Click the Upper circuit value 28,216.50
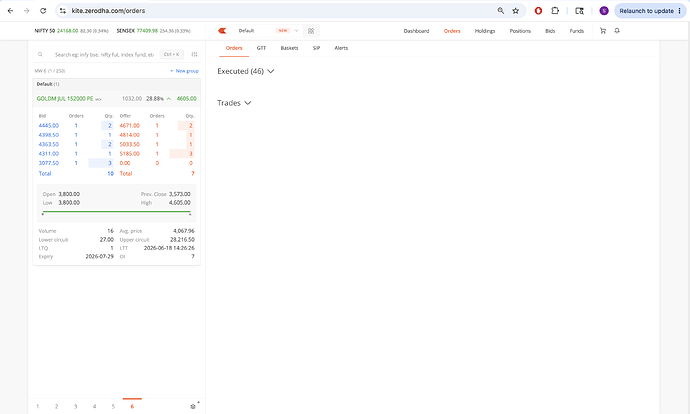 coord(182,240)
